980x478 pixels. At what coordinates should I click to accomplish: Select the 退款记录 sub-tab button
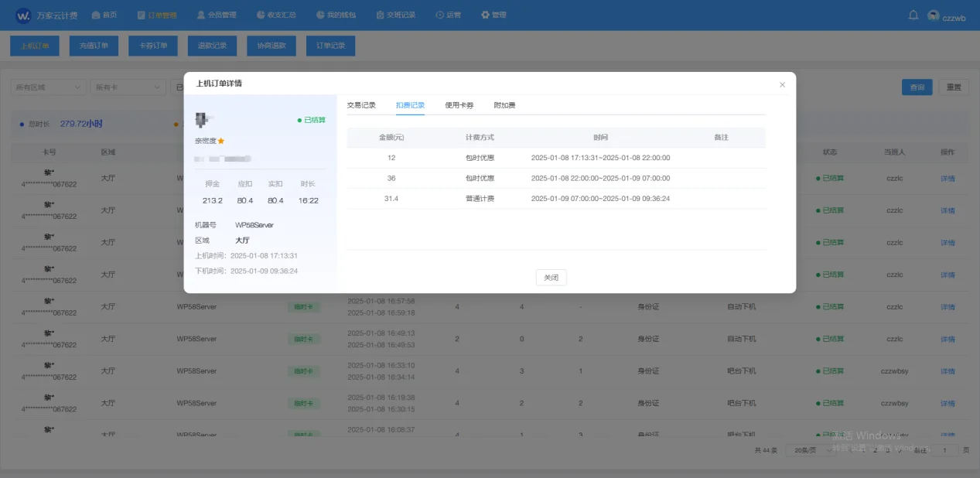[x=212, y=46]
